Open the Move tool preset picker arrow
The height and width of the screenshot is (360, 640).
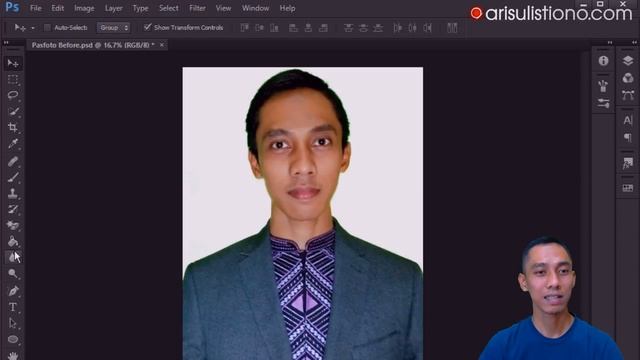(33, 28)
